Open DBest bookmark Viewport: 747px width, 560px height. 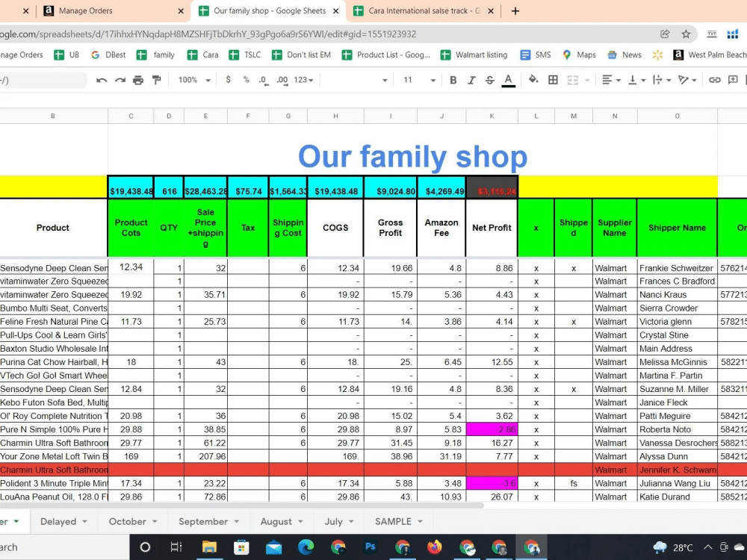(x=108, y=55)
